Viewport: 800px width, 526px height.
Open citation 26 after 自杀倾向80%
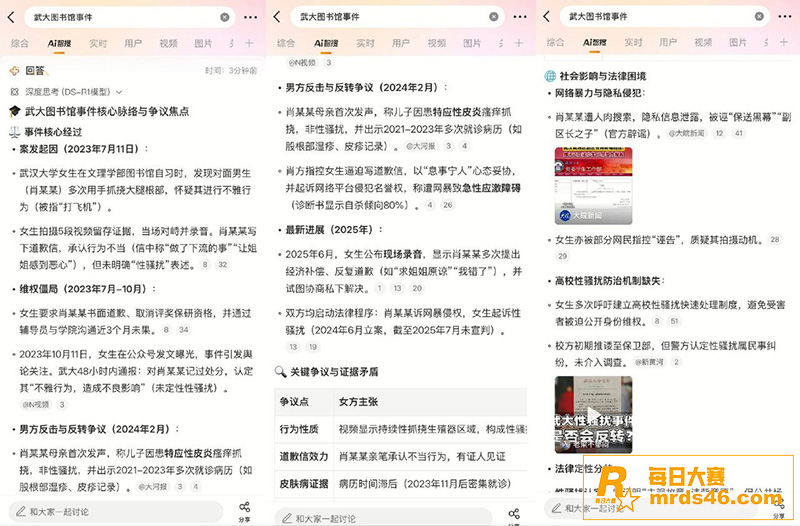(x=447, y=205)
